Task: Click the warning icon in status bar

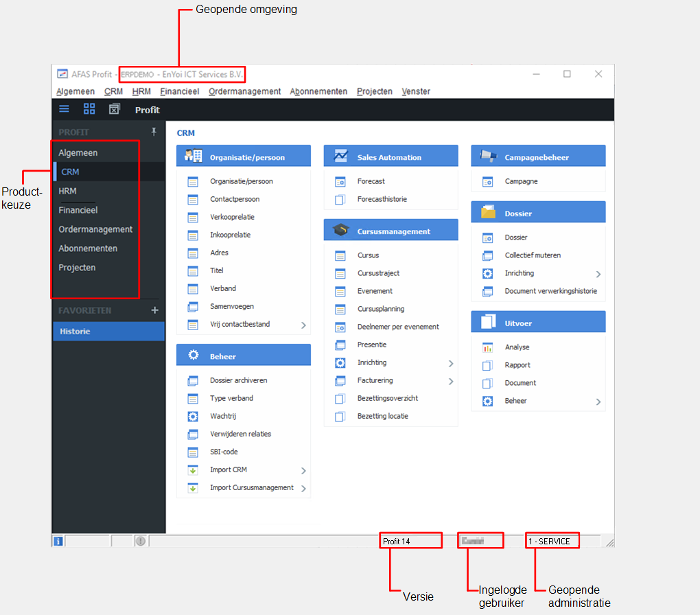Action: (x=141, y=542)
